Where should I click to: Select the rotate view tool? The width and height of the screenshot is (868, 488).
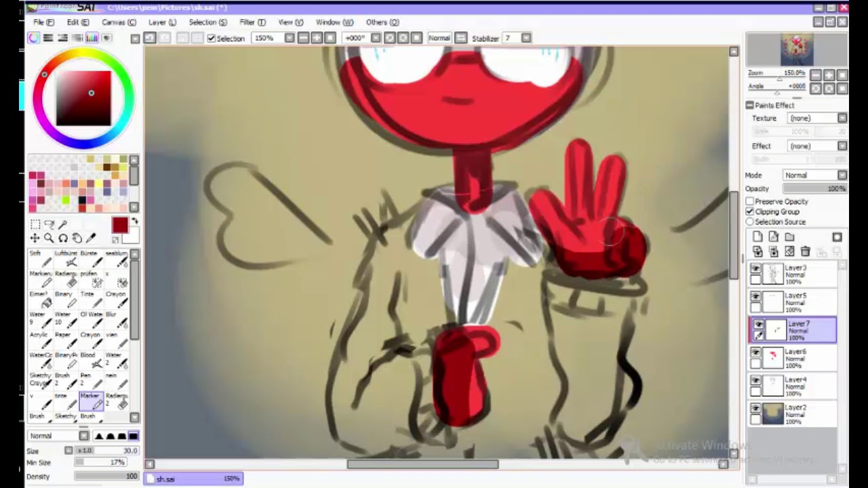tap(63, 238)
